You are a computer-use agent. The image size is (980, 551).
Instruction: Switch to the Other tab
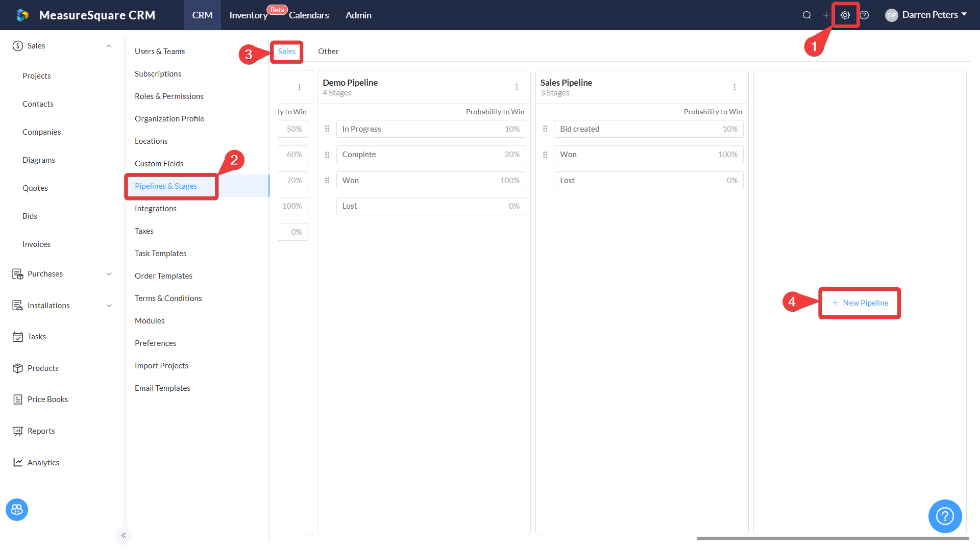328,52
